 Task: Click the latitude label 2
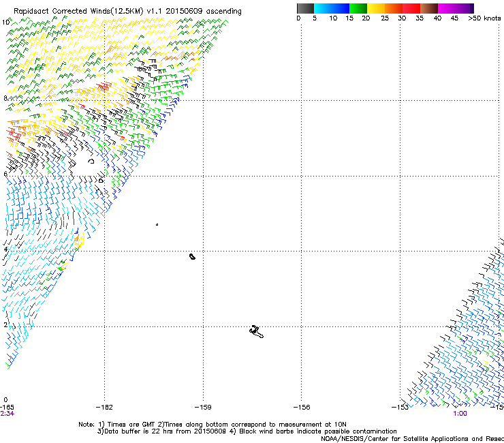coord(5,325)
